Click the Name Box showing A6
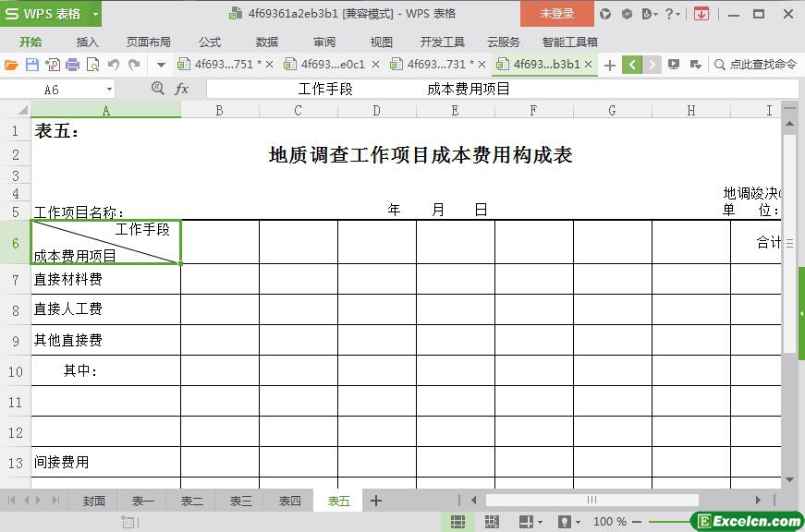805x532 pixels. 53,90
